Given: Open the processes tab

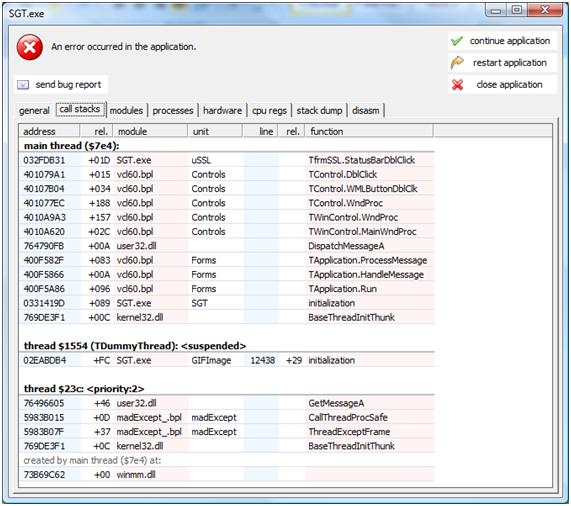Looking at the screenshot, I should tap(173, 110).
